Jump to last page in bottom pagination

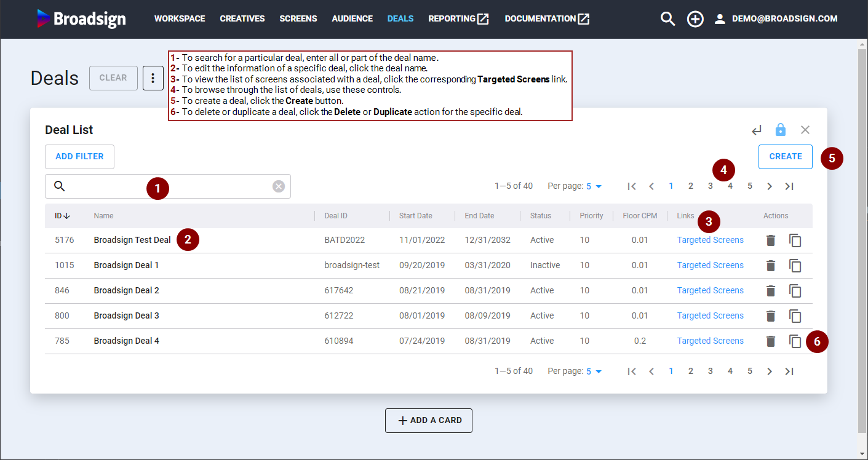tap(789, 371)
